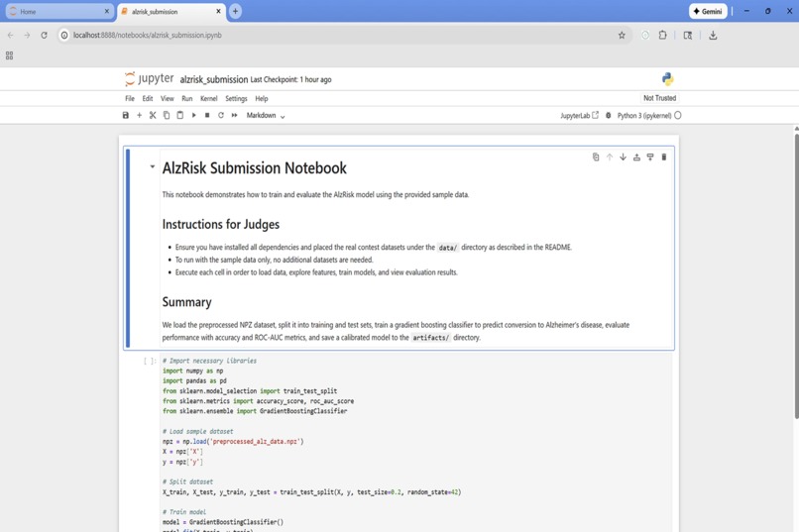Open the Gemini button
This screenshot has height=532, width=799.
pyautogui.click(x=708, y=11)
